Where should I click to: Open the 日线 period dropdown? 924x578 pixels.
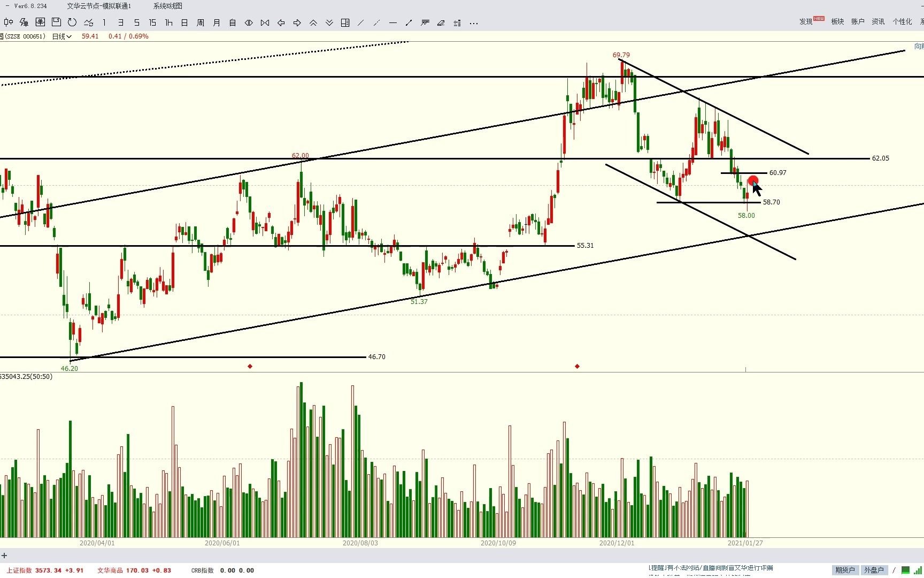point(62,36)
